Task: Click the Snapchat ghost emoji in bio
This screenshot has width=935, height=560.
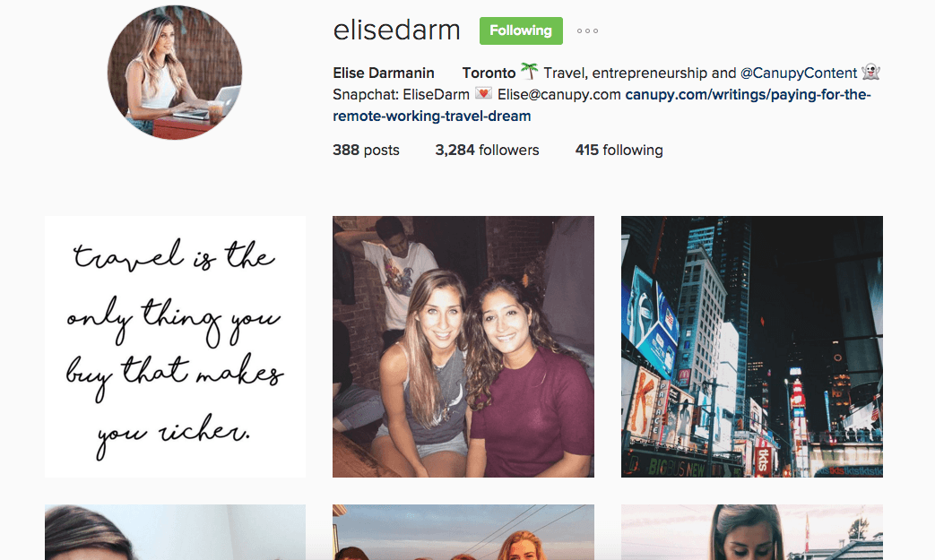Action: click(x=870, y=72)
